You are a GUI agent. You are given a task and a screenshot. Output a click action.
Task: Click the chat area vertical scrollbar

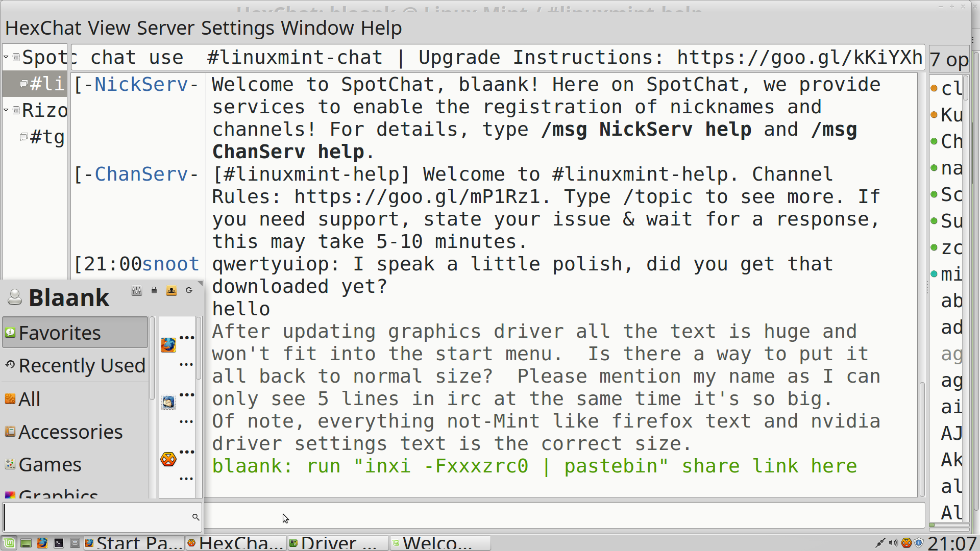(922, 439)
